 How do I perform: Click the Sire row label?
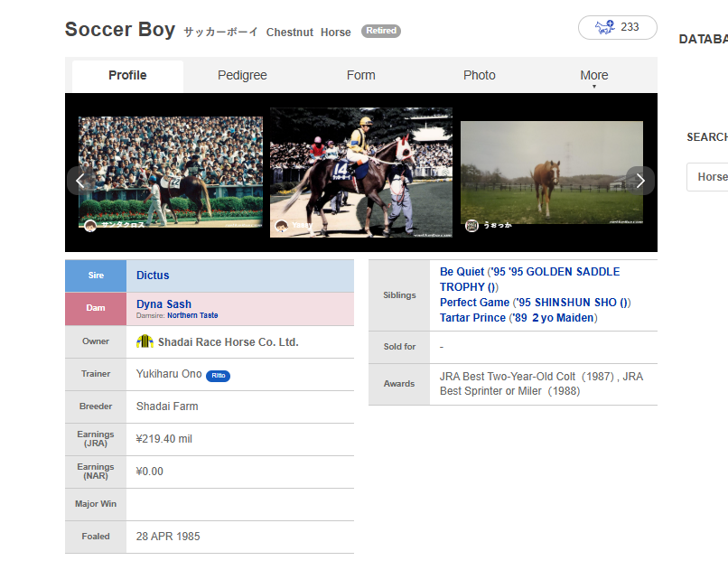[96, 276]
